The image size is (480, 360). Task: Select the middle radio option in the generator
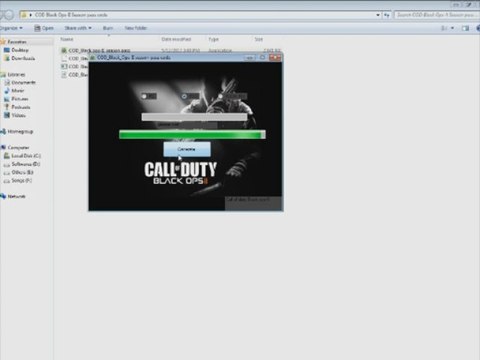coord(184,96)
